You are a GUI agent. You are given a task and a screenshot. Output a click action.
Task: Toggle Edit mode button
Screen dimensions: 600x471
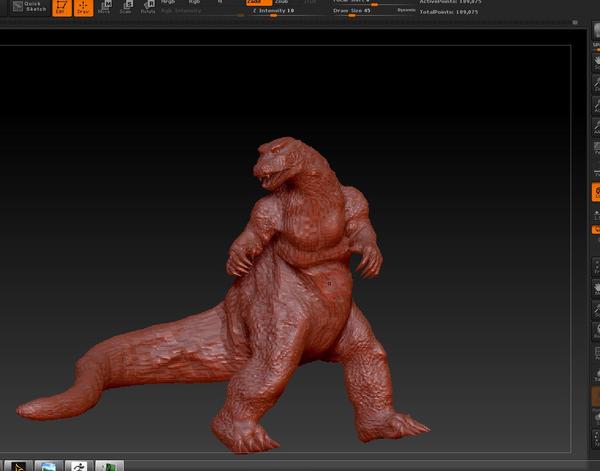(x=61, y=8)
